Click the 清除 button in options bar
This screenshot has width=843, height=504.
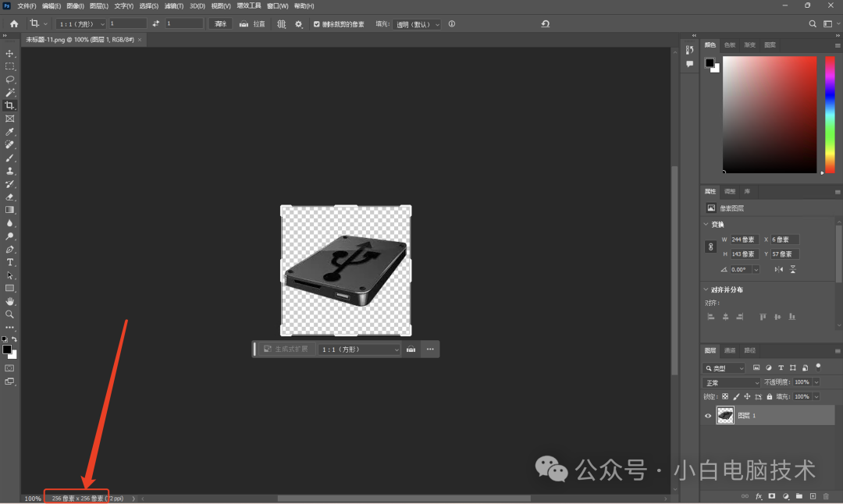[x=221, y=24]
